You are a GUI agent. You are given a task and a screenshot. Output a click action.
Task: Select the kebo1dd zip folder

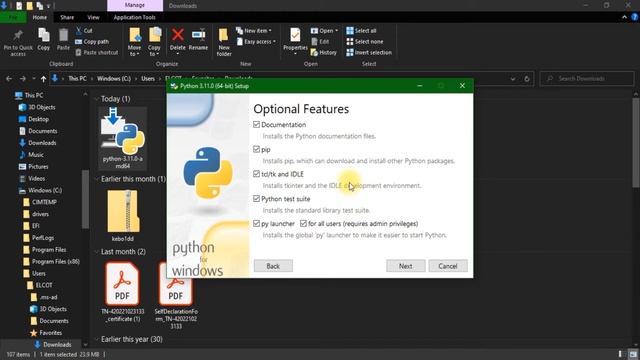[123, 216]
